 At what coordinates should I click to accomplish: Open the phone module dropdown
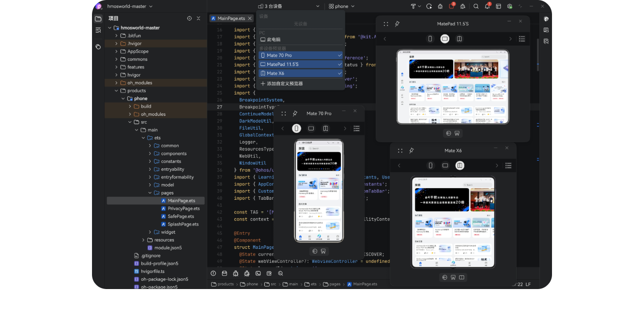pyautogui.click(x=341, y=6)
